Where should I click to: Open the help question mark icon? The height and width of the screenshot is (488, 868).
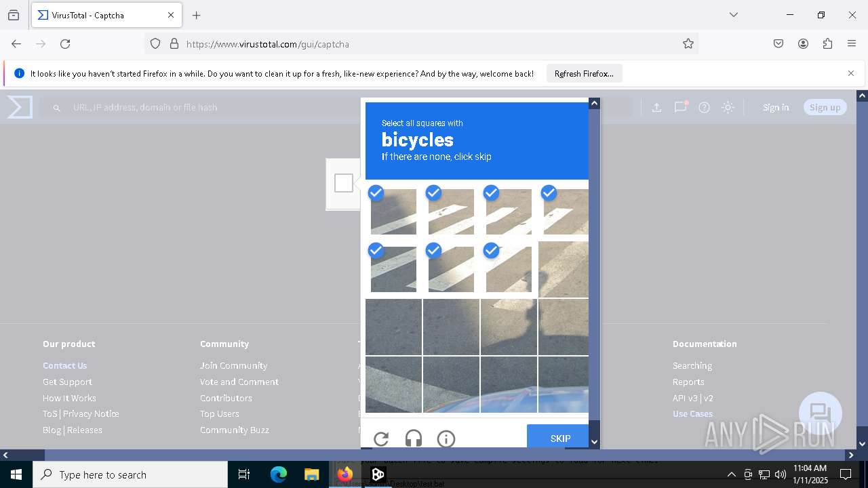(704, 107)
